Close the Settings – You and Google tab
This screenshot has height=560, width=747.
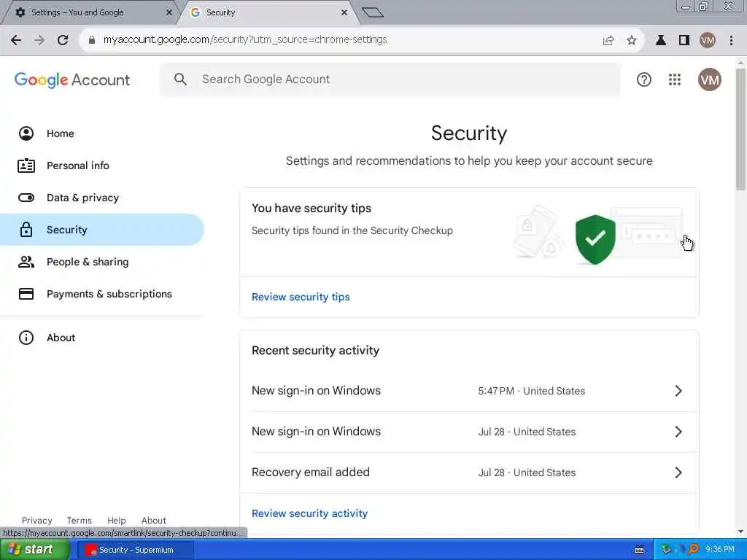click(169, 12)
